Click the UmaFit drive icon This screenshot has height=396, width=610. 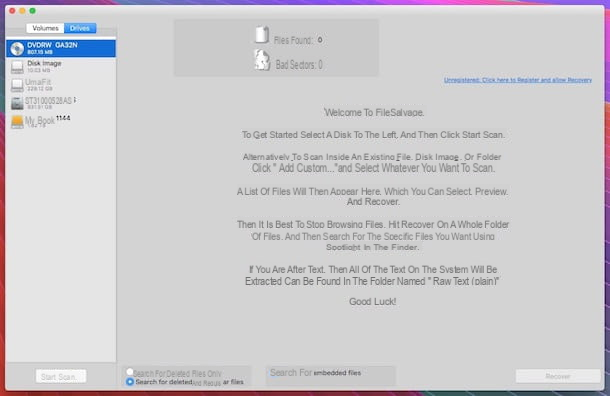pyautogui.click(x=17, y=85)
